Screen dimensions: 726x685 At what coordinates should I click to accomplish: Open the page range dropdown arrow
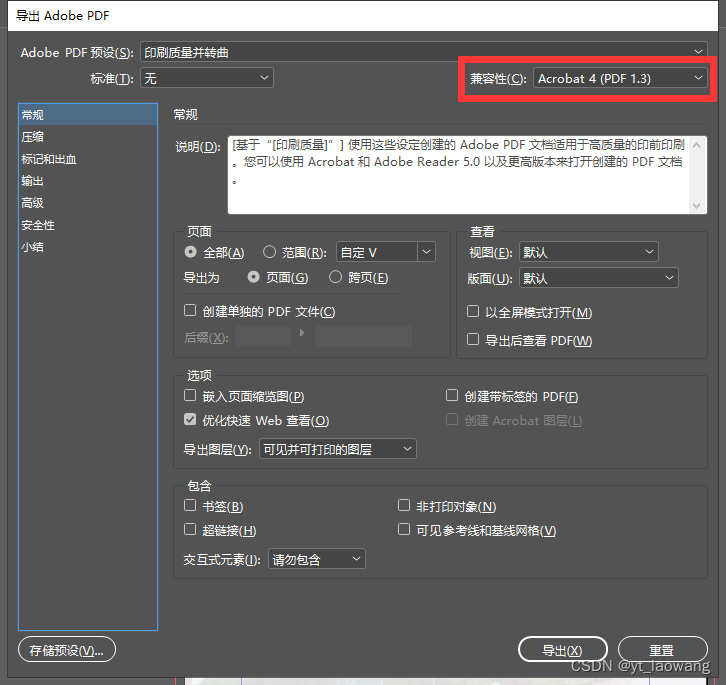[426, 252]
